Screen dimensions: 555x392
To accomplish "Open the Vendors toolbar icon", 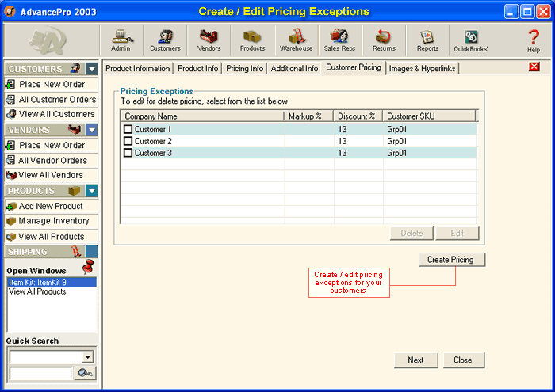I will [x=209, y=40].
